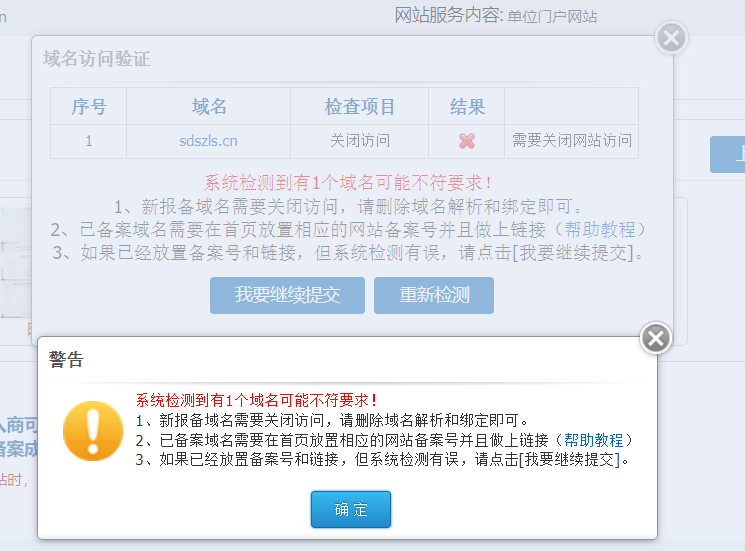Click the thumbnail image at the left edge
The height and width of the screenshot is (551, 745).
point(15,265)
